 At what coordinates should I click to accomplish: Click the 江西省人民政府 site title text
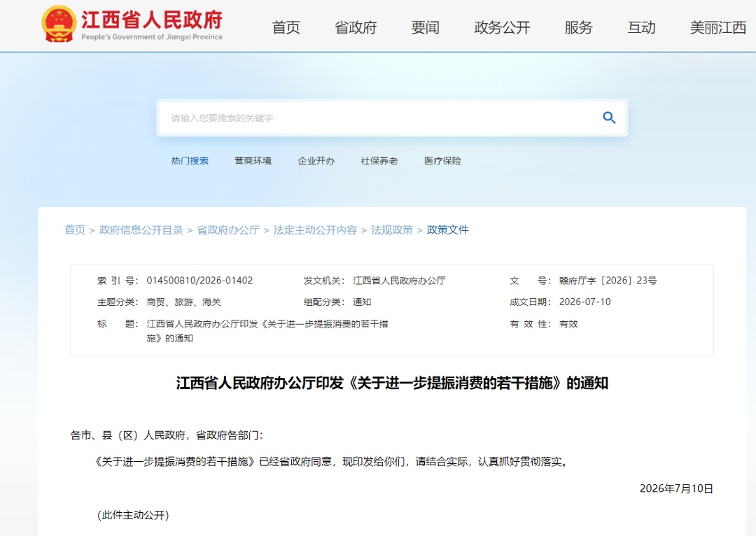click(152, 20)
